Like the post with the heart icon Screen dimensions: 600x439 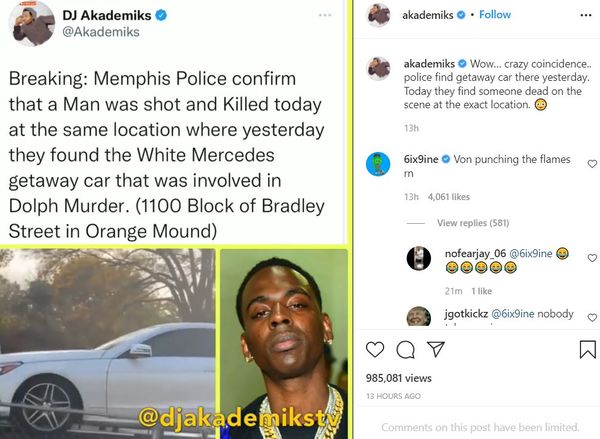coord(375,349)
